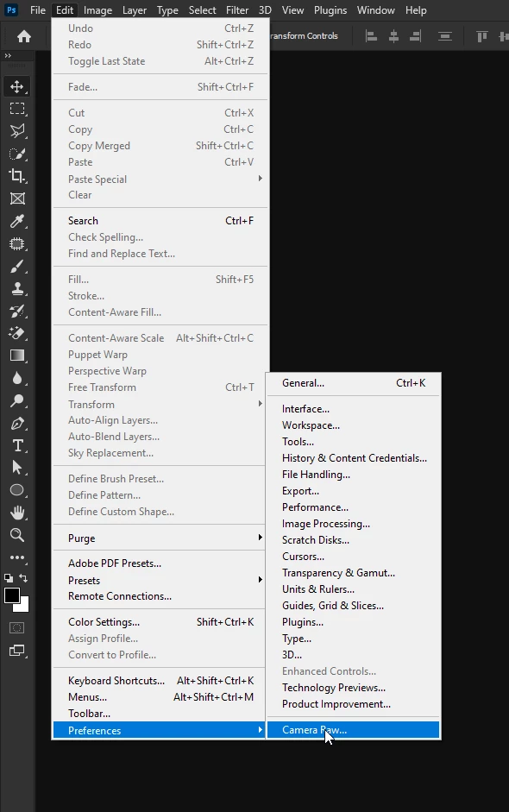
Task: Click Search in the Edit menu
Action: [x=160, y=221]
